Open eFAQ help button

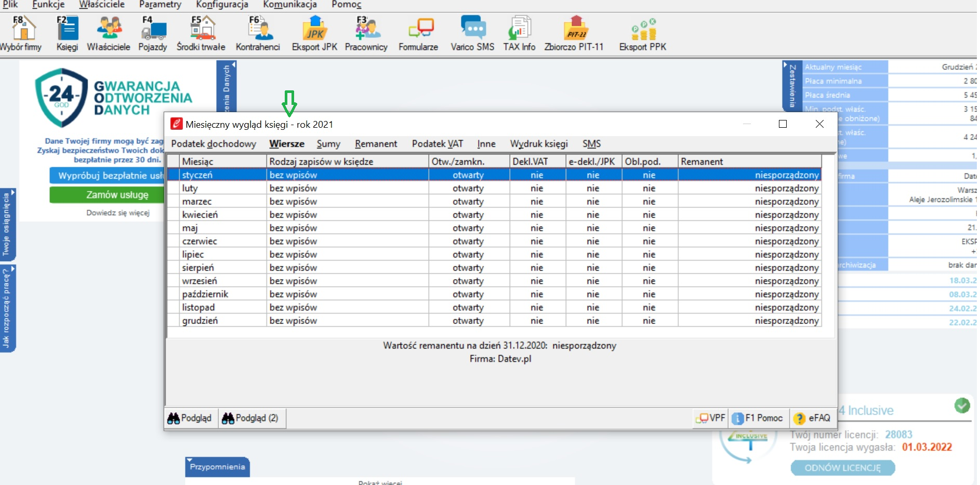(x=813, y=418)
